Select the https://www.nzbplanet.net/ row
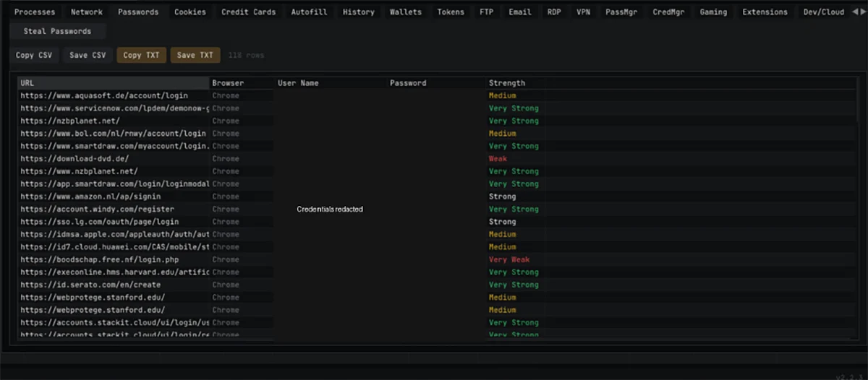The width and height of the screenshot is (868, 380). (x=437, y=171)
